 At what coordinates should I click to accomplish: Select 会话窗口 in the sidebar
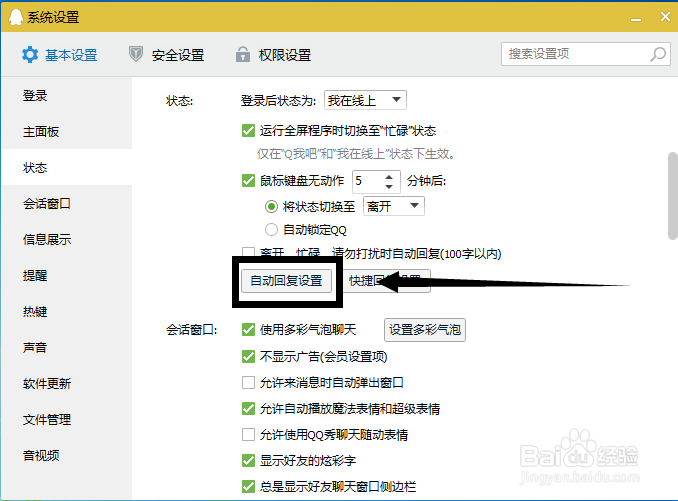(x=67, y=203)
